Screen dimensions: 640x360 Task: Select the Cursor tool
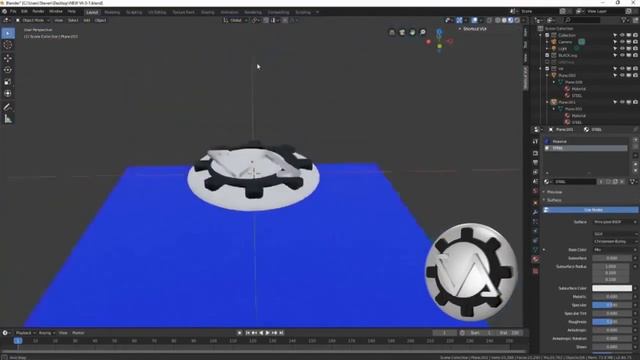[x=8, y=45]
